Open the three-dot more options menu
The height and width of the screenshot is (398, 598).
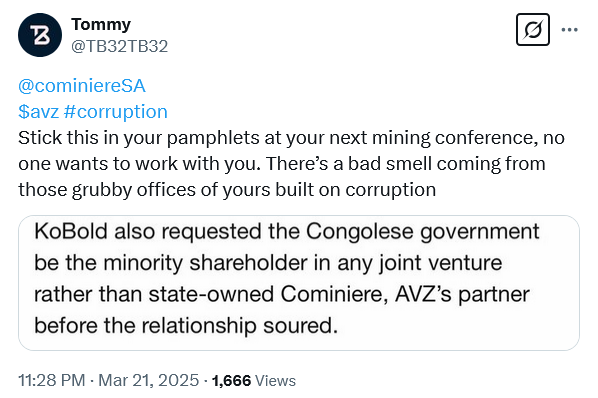pos(570,30)
